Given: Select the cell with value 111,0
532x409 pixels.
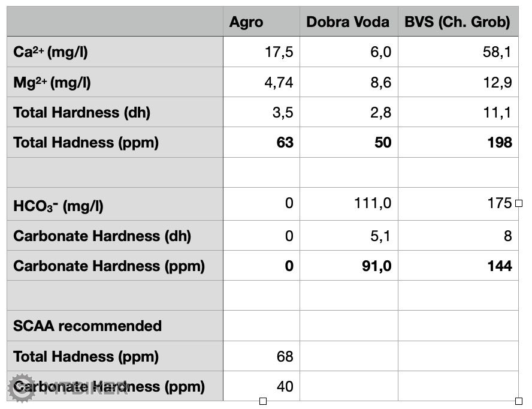Looking at the screenshot, I should 349,204.
